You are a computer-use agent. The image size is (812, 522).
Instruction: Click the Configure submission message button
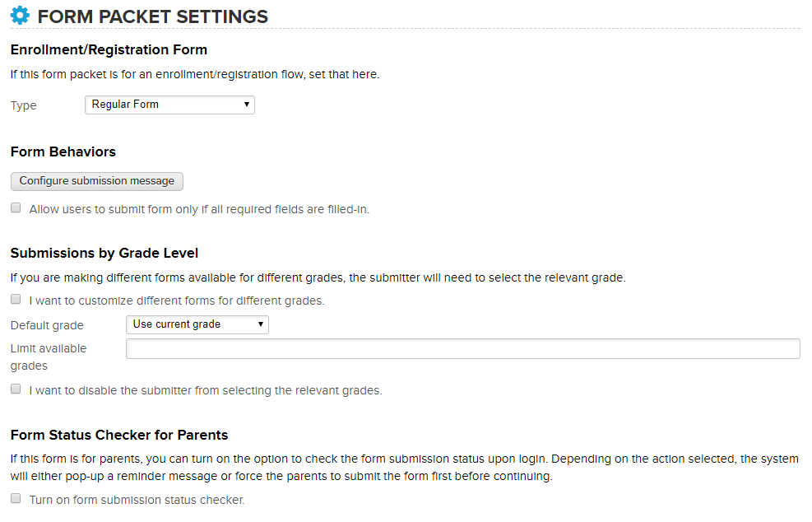tap(97, 181)
